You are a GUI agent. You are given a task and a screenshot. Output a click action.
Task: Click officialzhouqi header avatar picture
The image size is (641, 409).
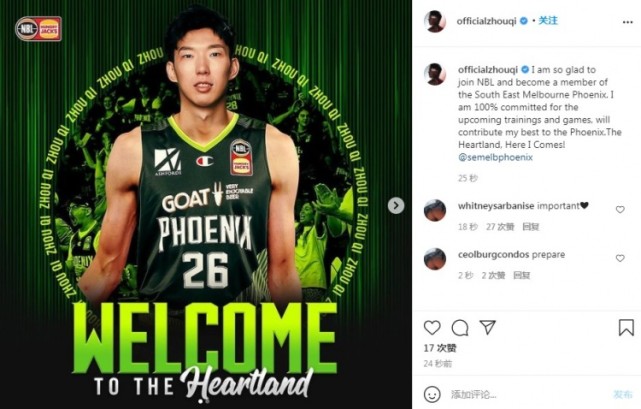435,21
